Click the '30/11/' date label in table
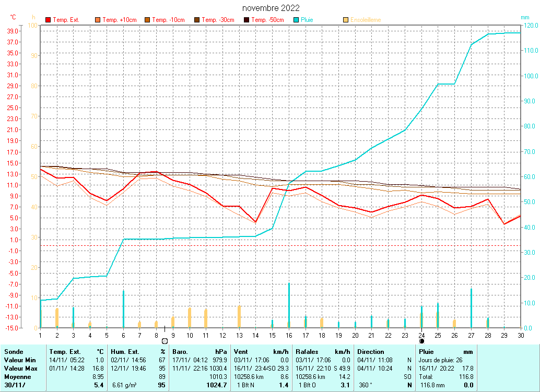The image size is (540, 392). click(x=15, y=385)
